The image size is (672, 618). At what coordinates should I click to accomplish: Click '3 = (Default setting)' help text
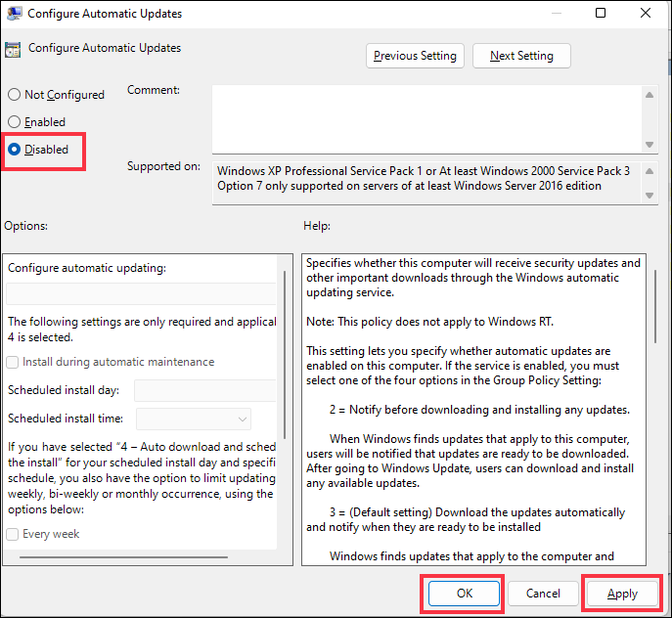pyautogui.click(x=381, y=512)
